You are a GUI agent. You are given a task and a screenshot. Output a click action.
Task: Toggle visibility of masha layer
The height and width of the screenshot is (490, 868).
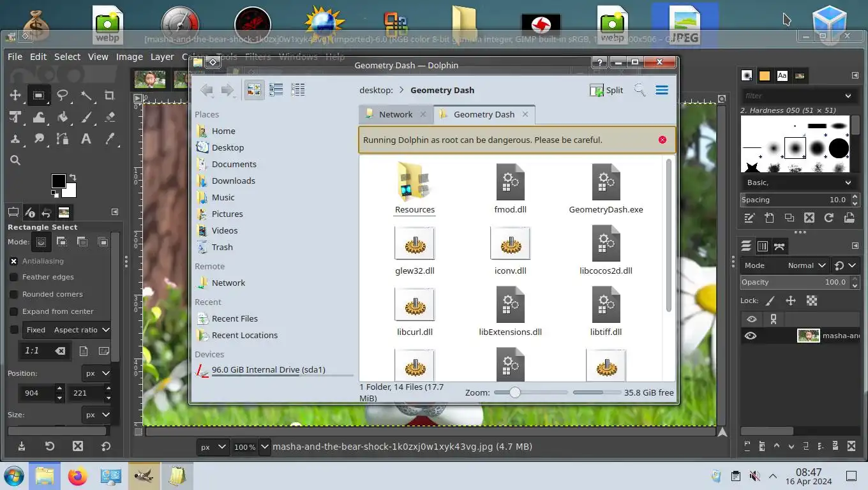[751, 336]
